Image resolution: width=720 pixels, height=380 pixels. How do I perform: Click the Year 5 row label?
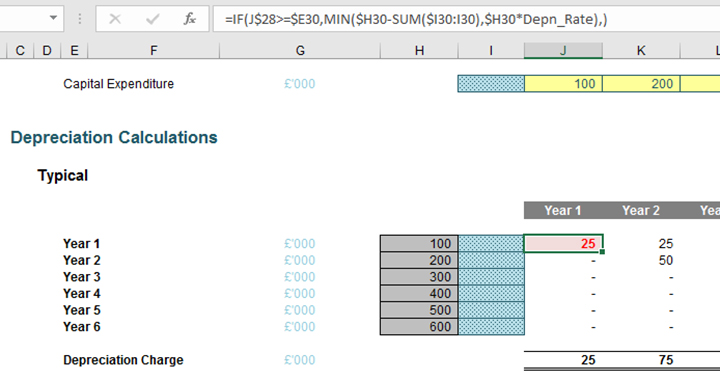(81, 310)
